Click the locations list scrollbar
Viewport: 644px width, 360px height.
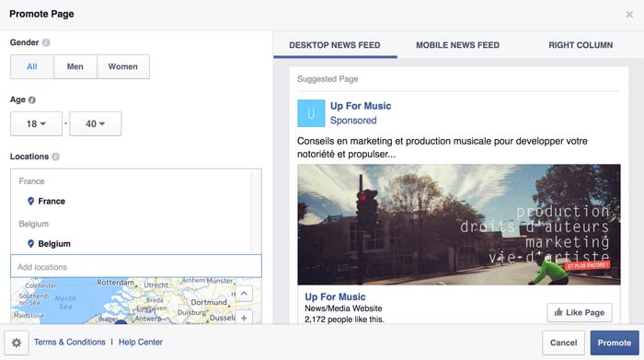256,211
